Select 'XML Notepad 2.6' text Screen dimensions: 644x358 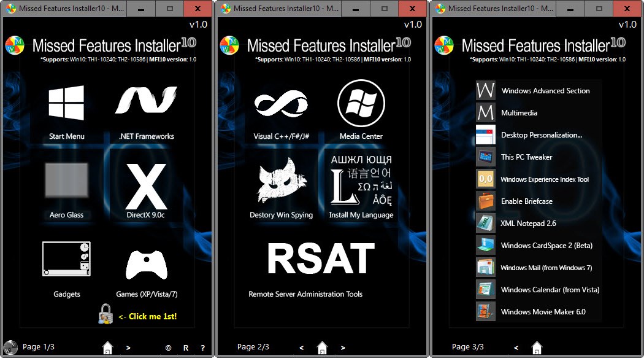click(528, 223)
